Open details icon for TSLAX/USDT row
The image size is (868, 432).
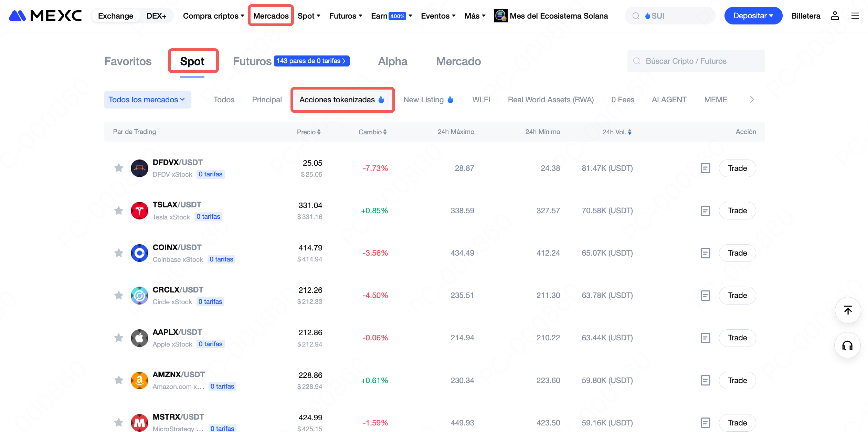click(x=706, y=210)
